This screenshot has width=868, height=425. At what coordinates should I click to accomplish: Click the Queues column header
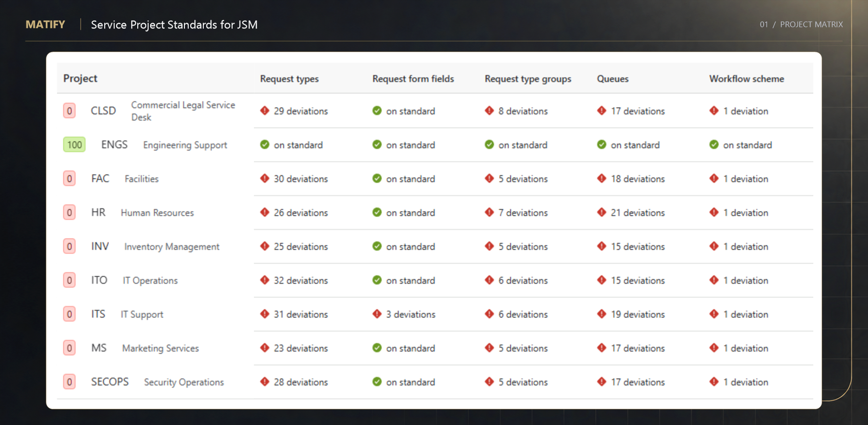pyautogui.click(x=613, y=79)
